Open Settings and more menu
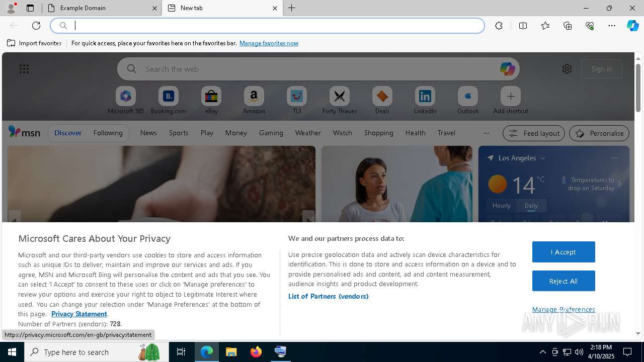Viewport: 644px width, 362px height. tap(612, 26)
